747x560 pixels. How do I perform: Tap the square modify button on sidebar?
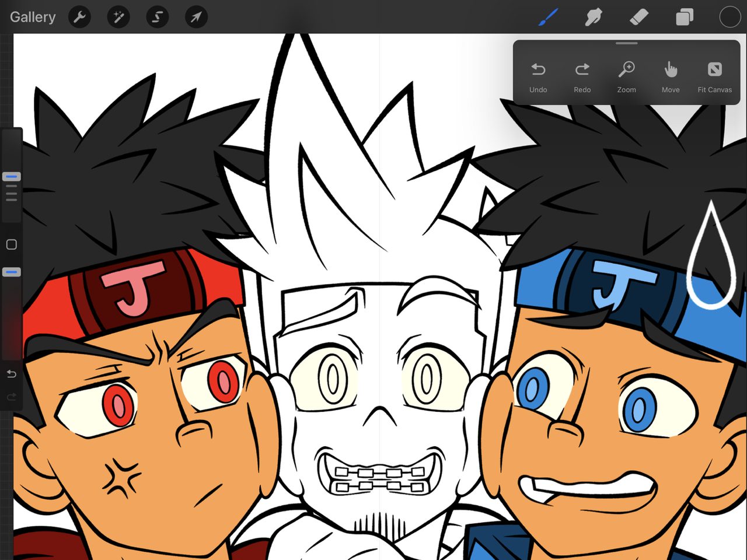point(11,244)
